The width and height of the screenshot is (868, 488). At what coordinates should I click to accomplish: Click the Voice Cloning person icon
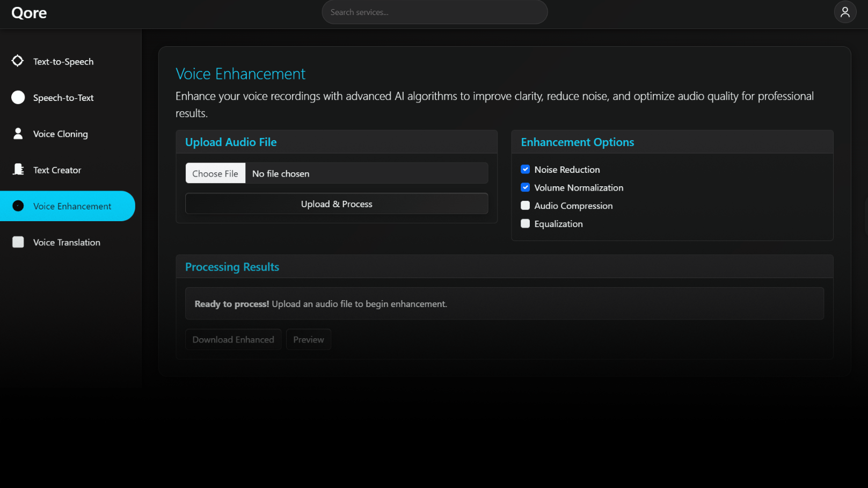pos(18,134)
